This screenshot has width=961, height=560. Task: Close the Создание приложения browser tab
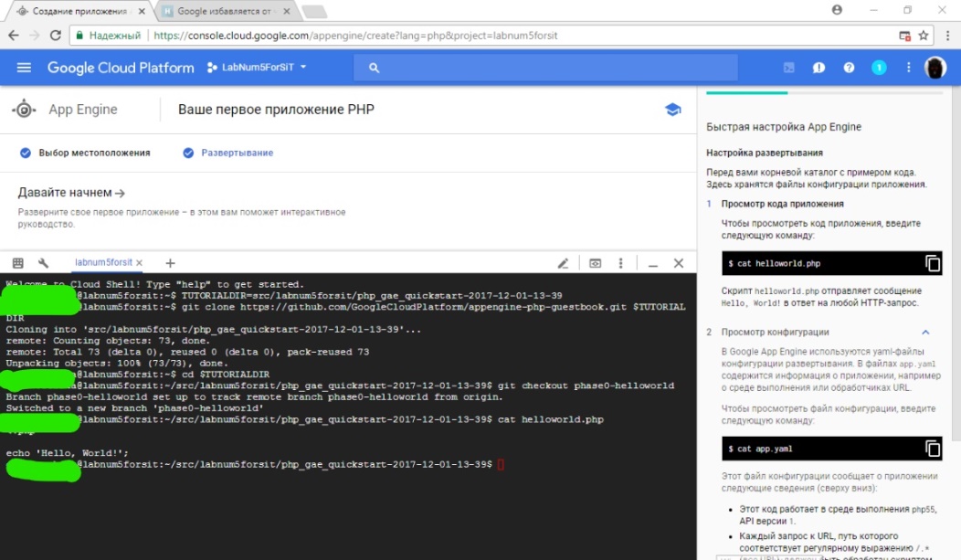pos(142,11)
